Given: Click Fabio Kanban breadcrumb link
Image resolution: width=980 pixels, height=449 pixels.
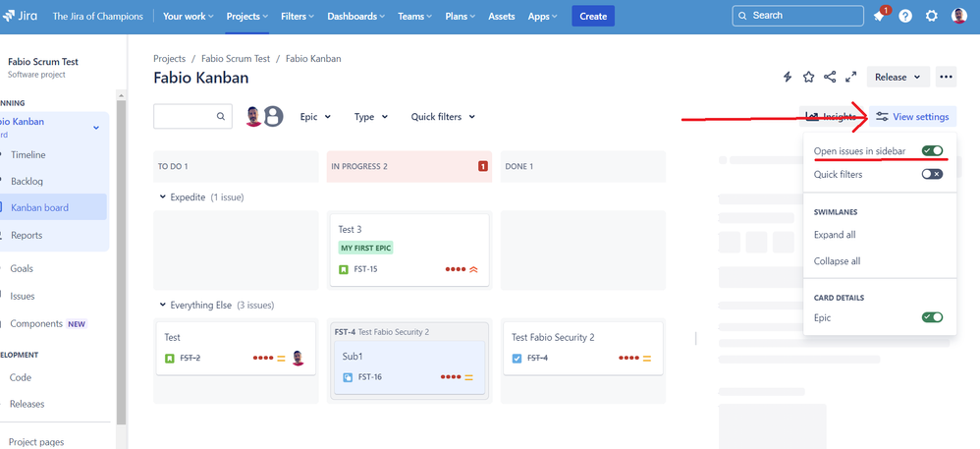Looking at the screenshot, I should tap(313, 58).
